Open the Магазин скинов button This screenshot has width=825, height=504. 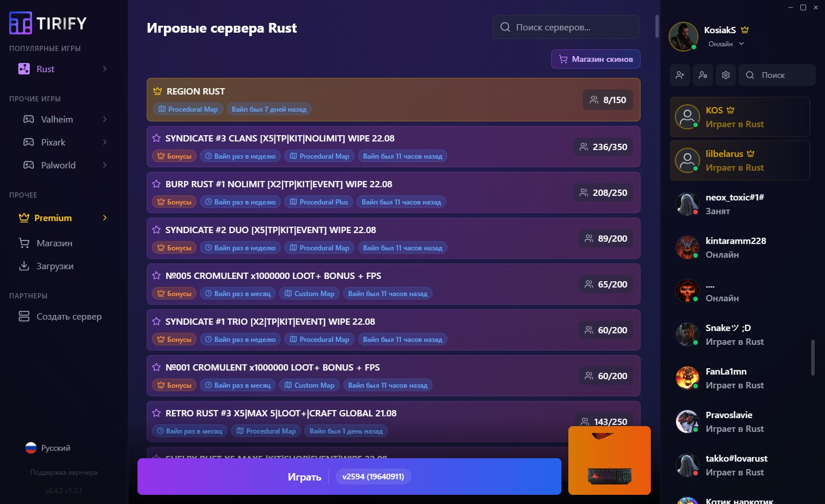(596, 59)
